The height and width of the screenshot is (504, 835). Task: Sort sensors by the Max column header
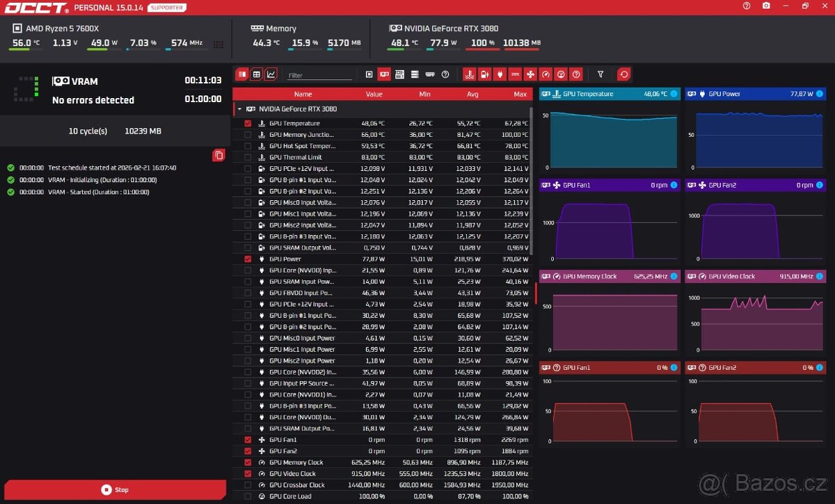pos(520,95)
